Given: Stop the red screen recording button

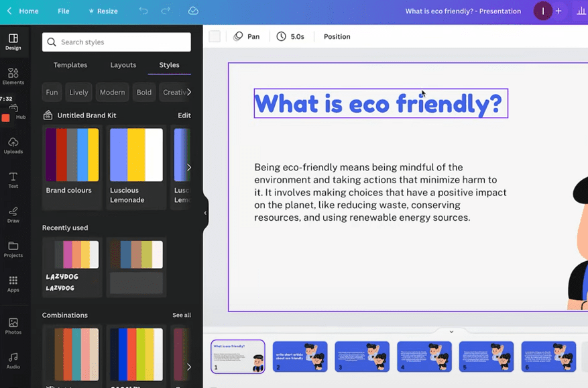Looking at the screenshot, I should click(x=5, y=118).
